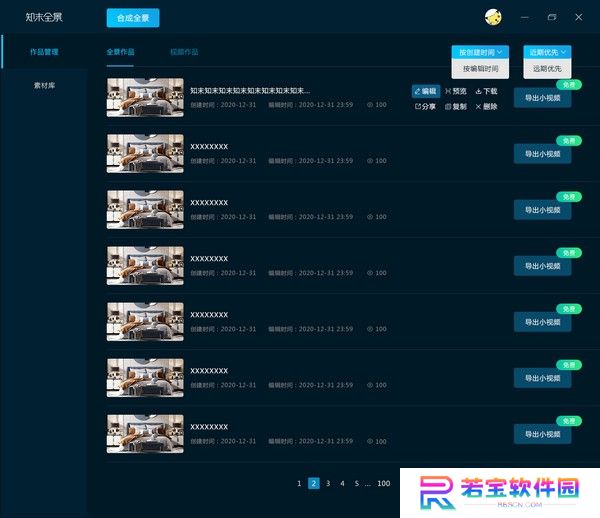Open thumbnail of the fourth work
The height and width of the screenshot is (518, 600).
tap(145, 266)
